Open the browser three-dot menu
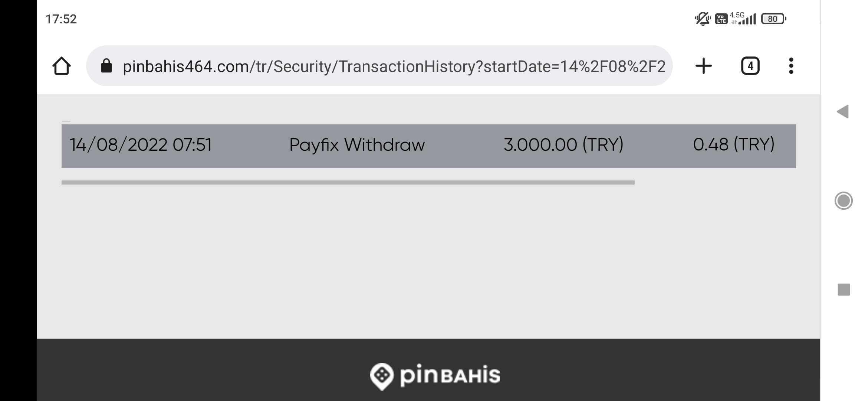This screenshot has height=401, width=868. (791, 66)
